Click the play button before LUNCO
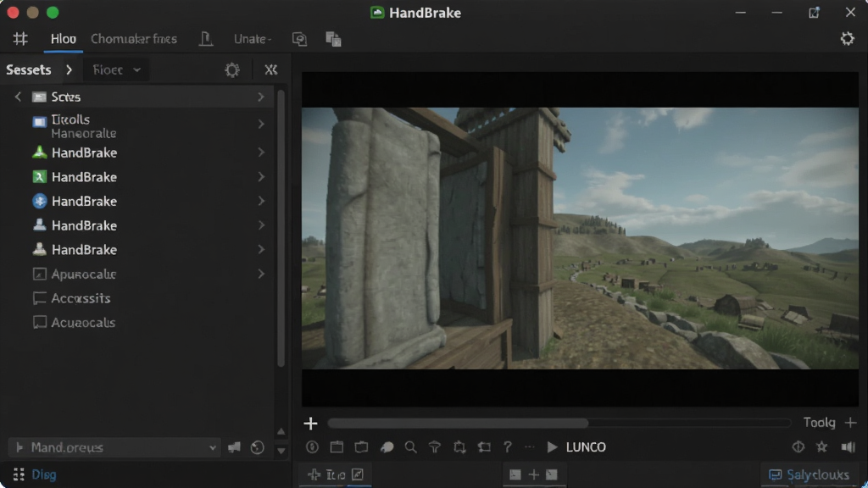This screenshot has width=868, height=488. (x=552, y=447)
